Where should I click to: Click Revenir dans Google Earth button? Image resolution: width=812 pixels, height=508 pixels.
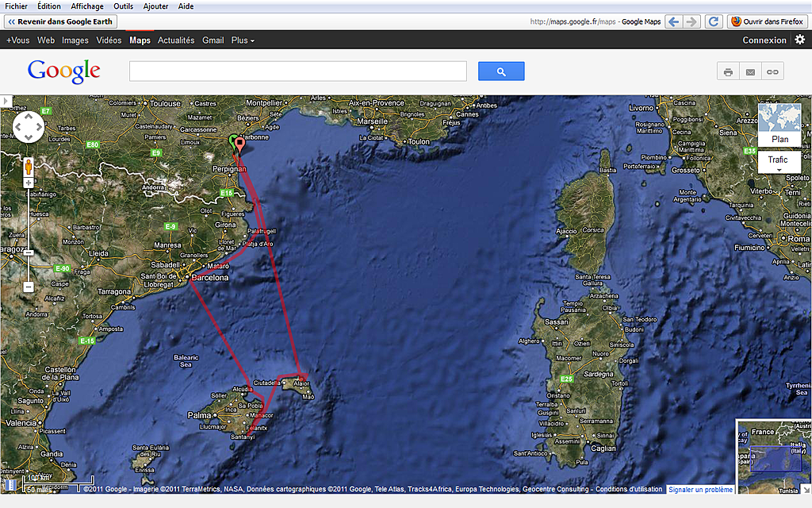pos(60,21)
